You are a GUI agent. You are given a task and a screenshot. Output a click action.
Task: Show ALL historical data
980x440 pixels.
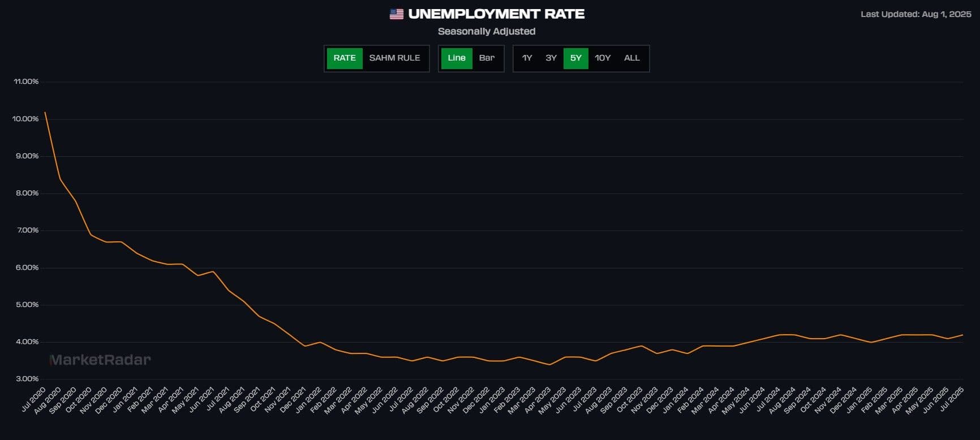tap(631, 58)
